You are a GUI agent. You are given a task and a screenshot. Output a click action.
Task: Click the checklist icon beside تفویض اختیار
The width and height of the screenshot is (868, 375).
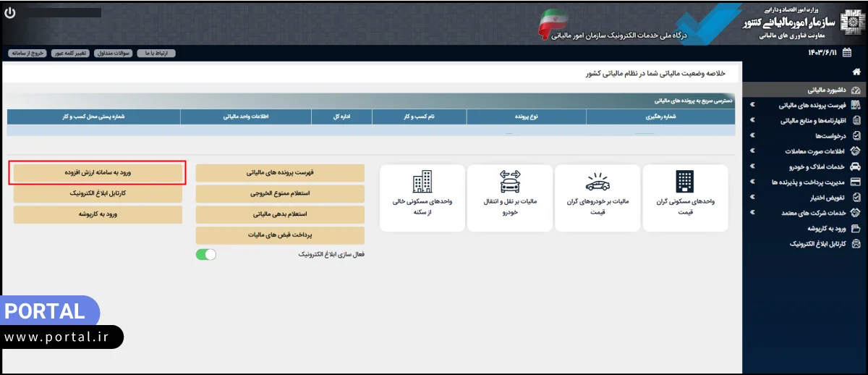pyautogui.click(x=856, y=198)
